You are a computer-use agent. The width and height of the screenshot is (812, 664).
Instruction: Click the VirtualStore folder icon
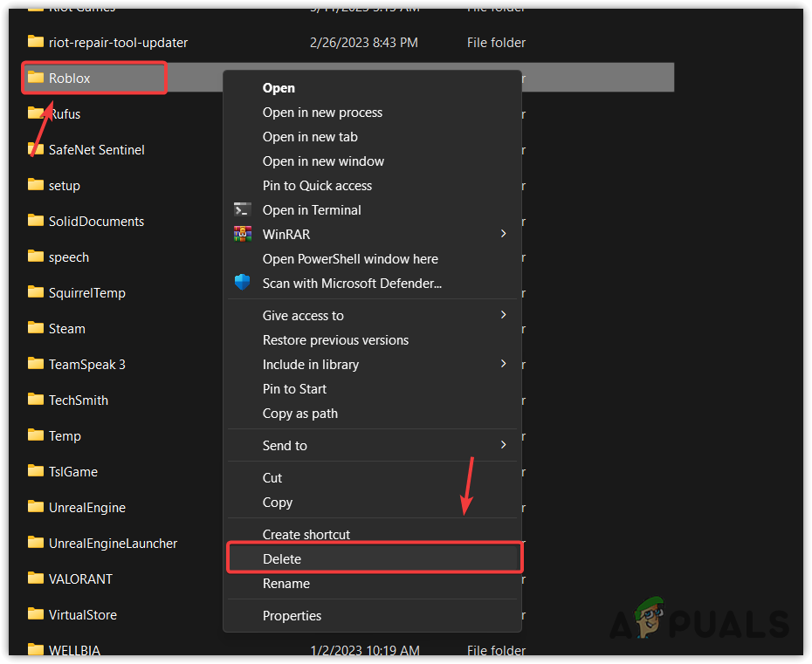pyautogui.click(x=35, y=613)
